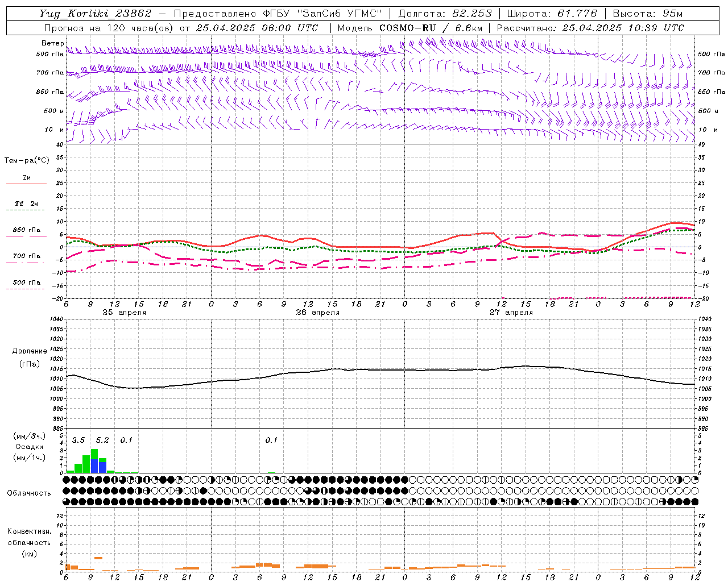
Task: Click the dashed Td 2м legend line sample
Action: 26,210
